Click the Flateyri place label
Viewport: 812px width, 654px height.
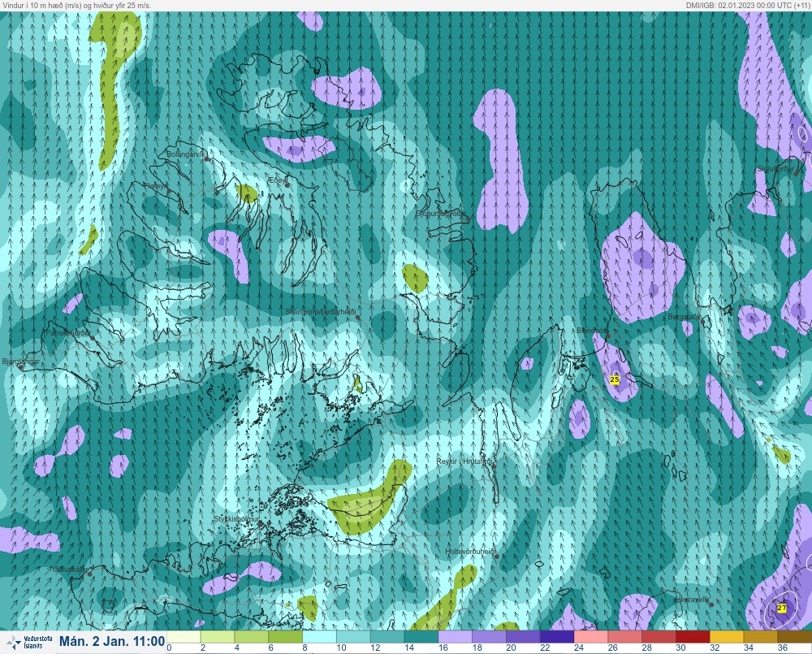point(155,185)
